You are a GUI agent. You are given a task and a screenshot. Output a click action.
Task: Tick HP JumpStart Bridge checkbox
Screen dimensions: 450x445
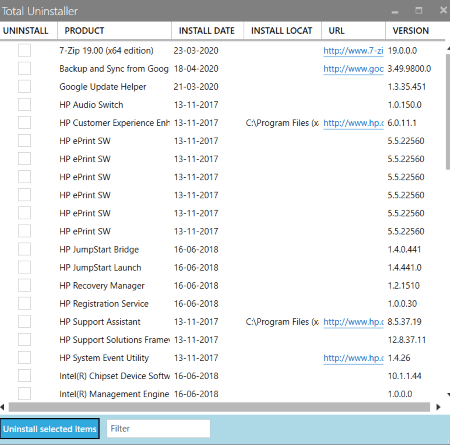[x=24, y=249]
